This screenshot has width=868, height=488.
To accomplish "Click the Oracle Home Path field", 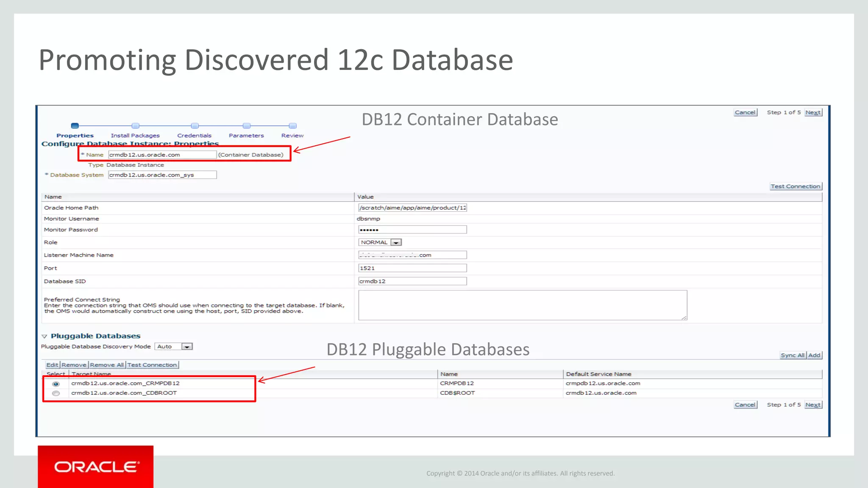I will [x=412, y=208].
